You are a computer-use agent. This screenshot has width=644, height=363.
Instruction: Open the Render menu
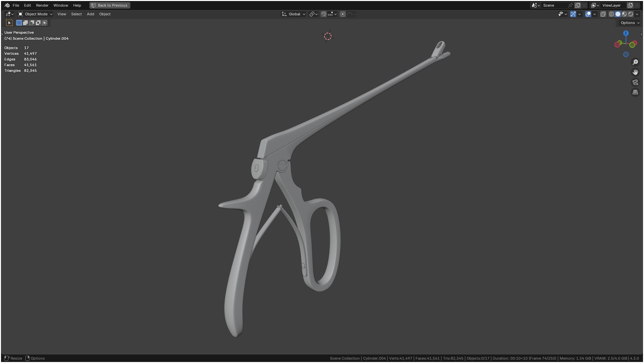click(x=42, y=5)
